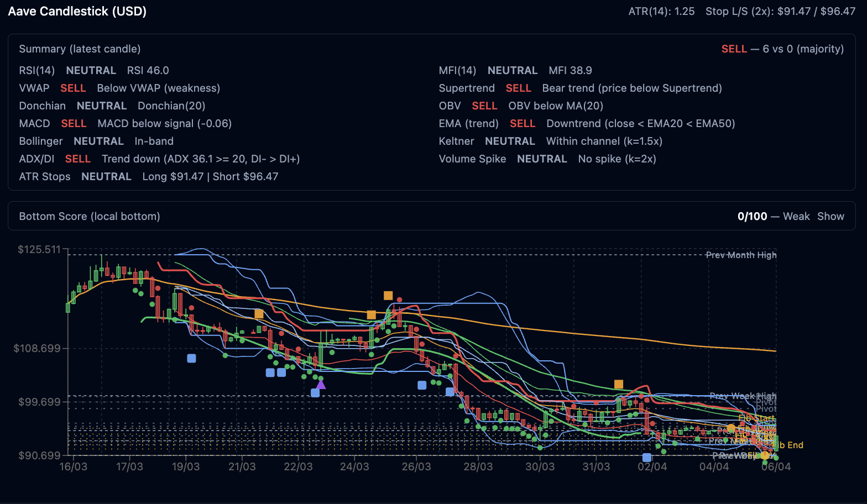Click the blue square directly below the purple triangle
This screenshot has width=867, height=504.
(315, 393)
